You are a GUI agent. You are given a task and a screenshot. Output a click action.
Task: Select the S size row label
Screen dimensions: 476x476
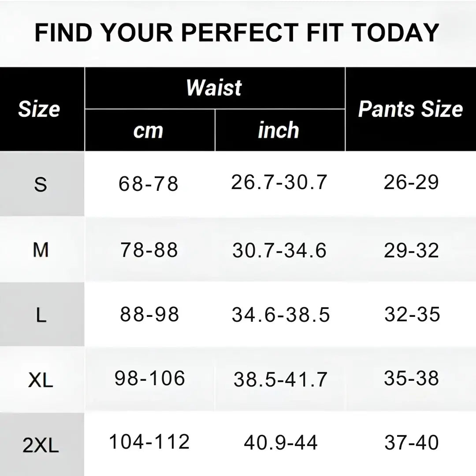(40, 184)
